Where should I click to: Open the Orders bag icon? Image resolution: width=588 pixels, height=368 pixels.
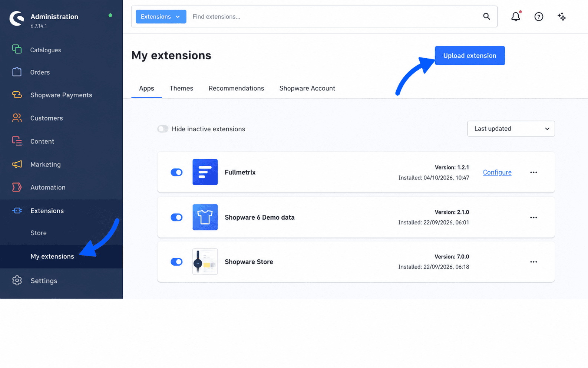(x=17, y=72)
